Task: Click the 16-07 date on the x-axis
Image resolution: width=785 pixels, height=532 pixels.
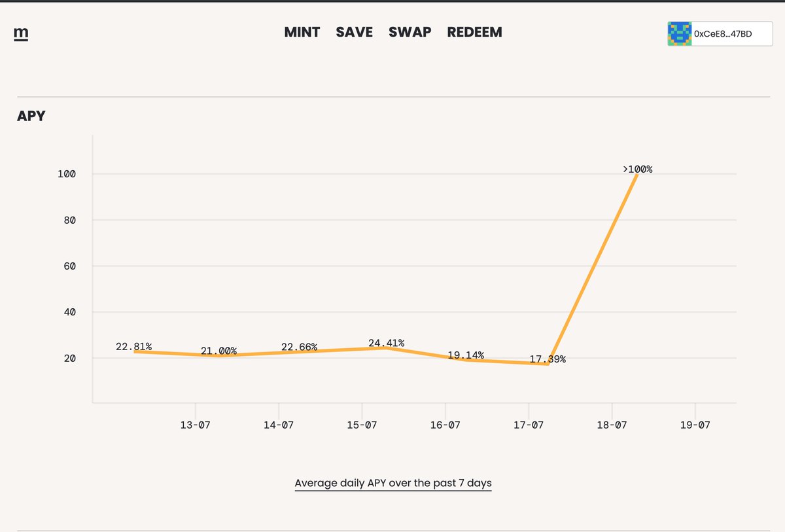Action: point(445,425)
